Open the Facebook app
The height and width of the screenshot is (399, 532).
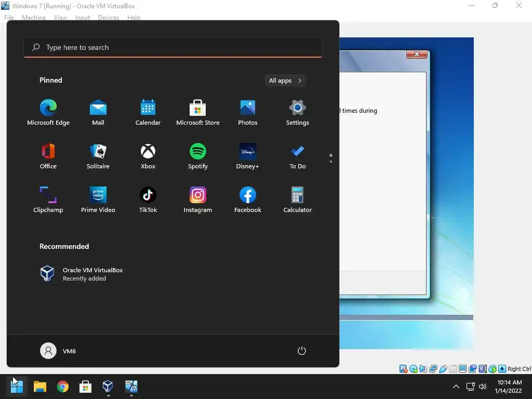click(x=248, y=200)
